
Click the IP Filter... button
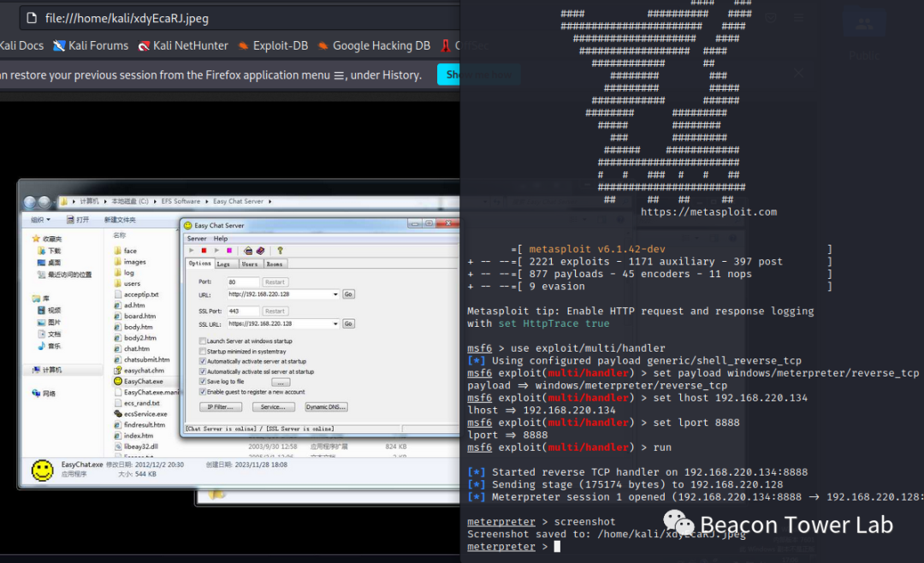[221, 406]
